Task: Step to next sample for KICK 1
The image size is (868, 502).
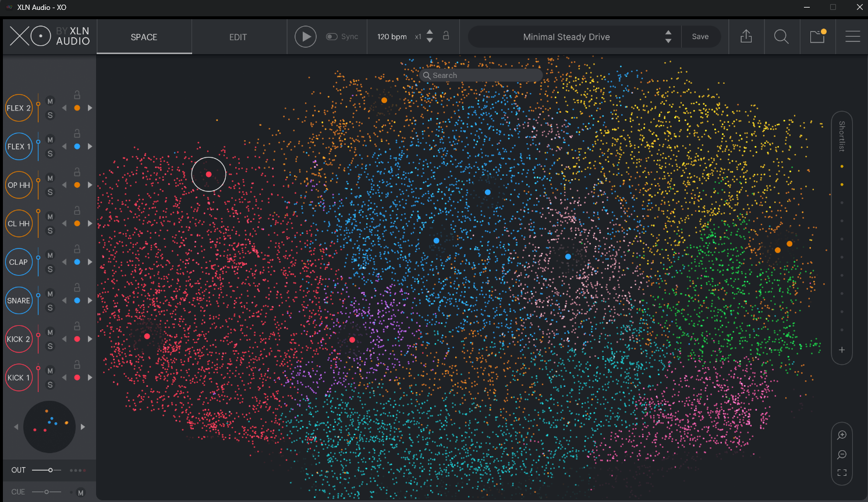Action: coord(90,377)
